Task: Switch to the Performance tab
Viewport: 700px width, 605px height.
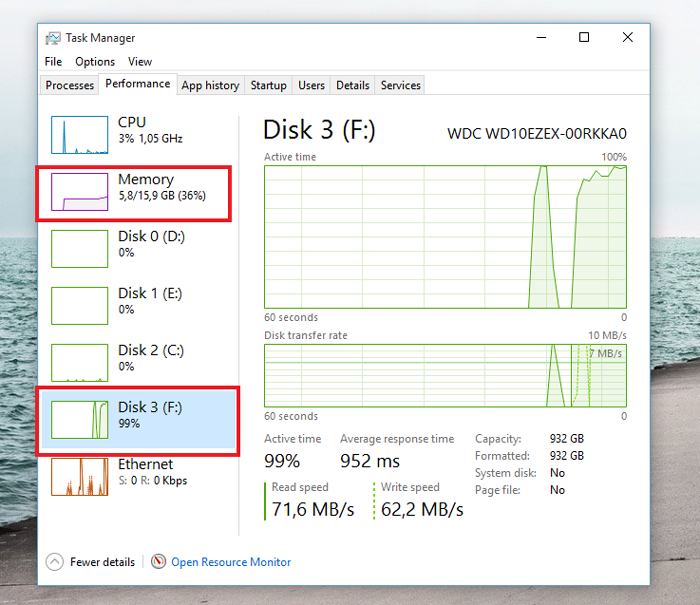Action: pos(138,84)
